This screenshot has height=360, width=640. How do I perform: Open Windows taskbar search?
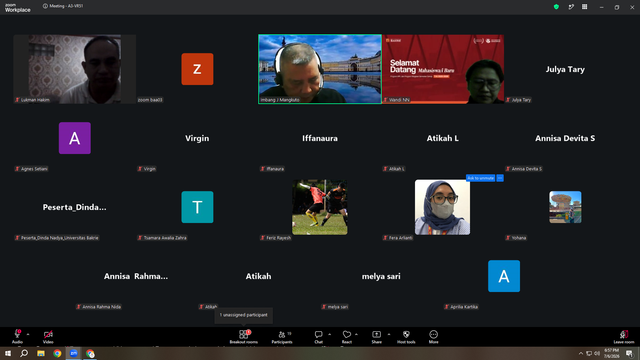[x=24, y=353]
